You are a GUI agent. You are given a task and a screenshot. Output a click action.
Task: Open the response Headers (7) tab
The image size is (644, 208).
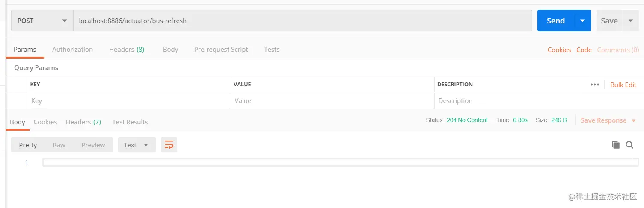(83, 122)
